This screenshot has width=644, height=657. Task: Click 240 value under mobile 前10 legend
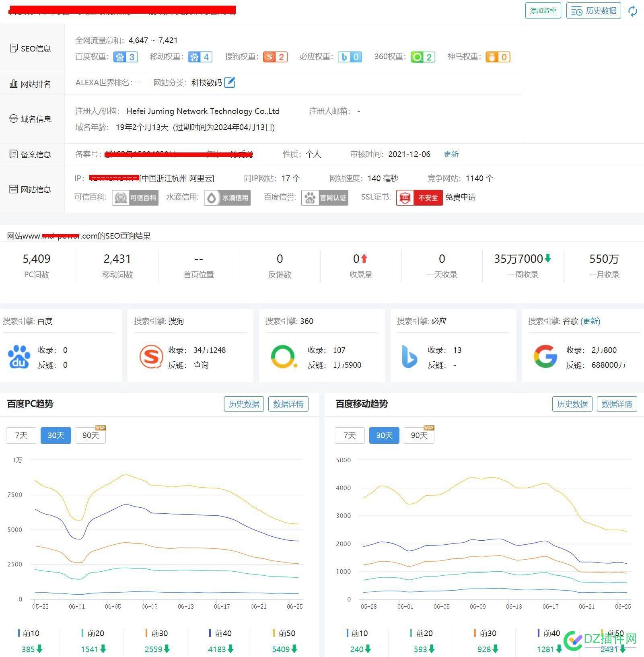pyautogui.click(x=357, y=649)
